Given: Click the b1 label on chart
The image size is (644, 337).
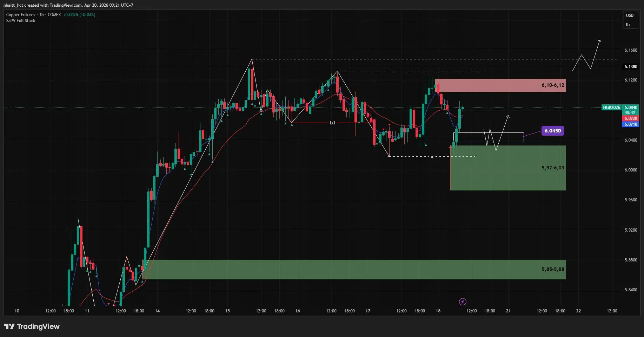Looking at the screenshot, I should tap(332, 123).
